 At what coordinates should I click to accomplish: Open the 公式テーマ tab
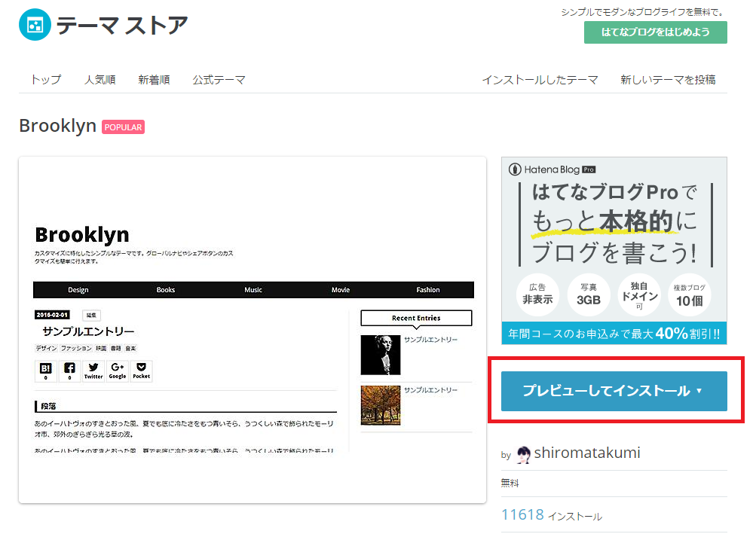pos(219,80)
